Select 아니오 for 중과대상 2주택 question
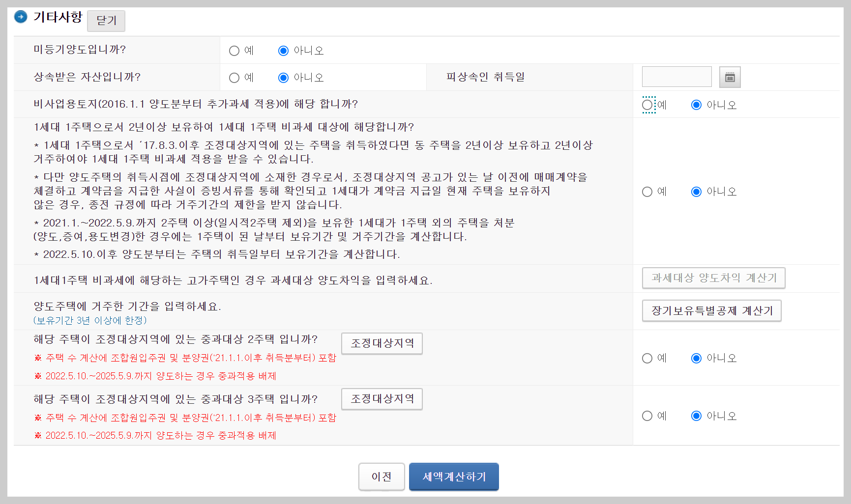 coord(696,358)
